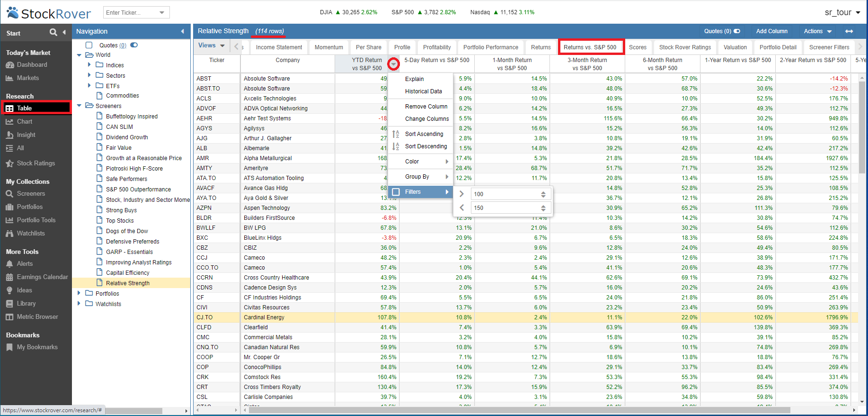This screenshot has height=416, width=868.
Task: Open the Views dropdown
Action: 211,45
